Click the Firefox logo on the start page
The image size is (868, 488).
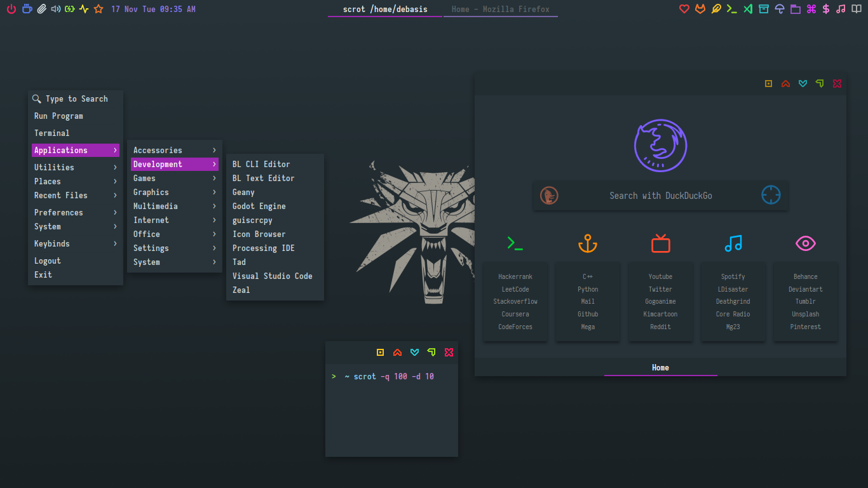(661, 145)
